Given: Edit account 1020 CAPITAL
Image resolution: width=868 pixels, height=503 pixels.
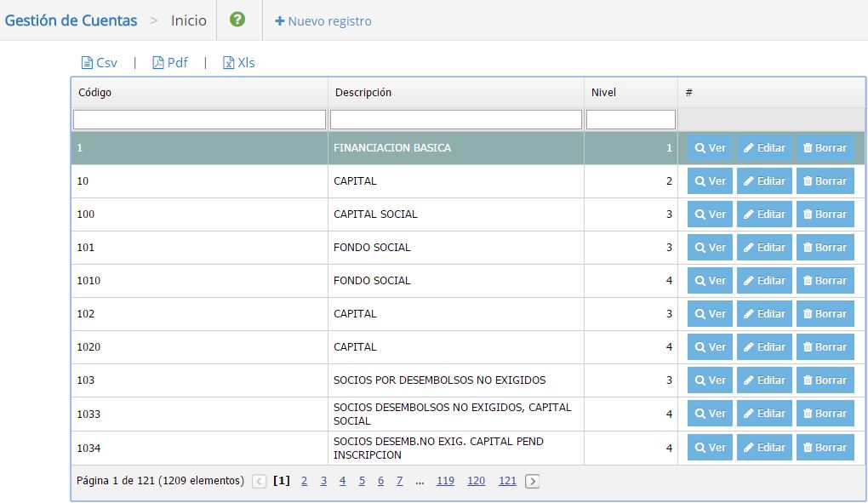Looking at the screenshot, I should pyautogui.click(x=764, y=347).
